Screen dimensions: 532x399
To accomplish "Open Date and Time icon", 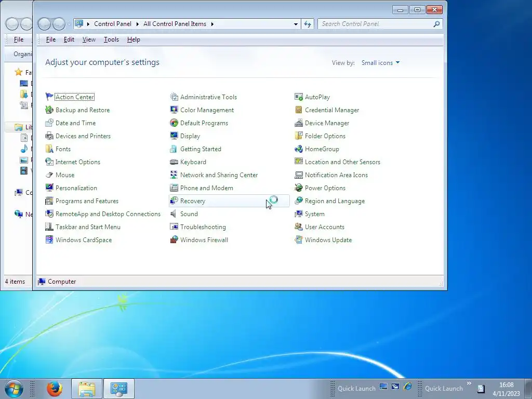I will (49, 123).
